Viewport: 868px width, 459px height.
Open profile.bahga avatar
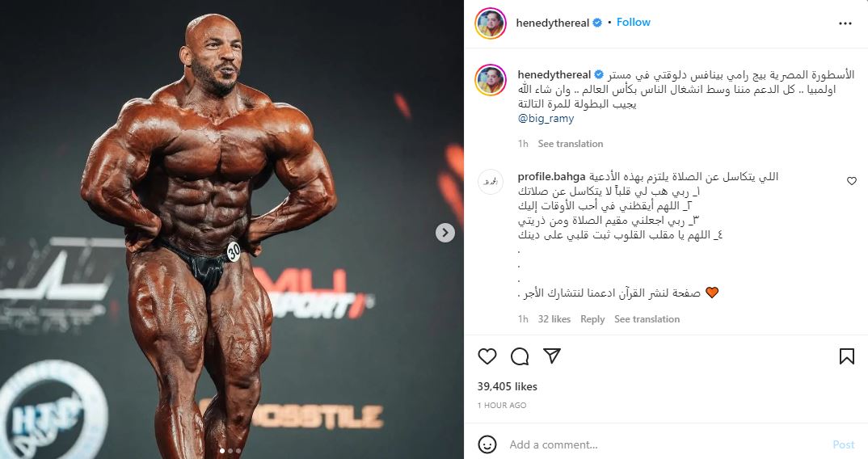[491, 182]
